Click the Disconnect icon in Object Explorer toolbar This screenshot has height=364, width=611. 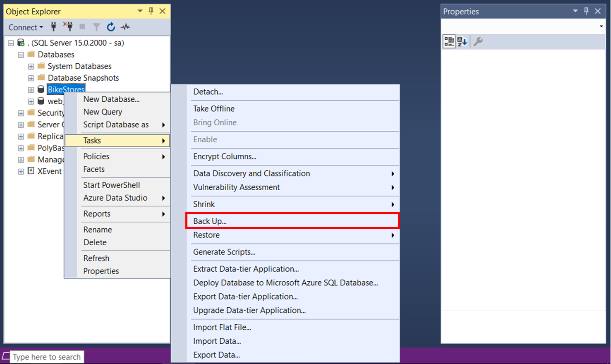(x=68, y=27)
